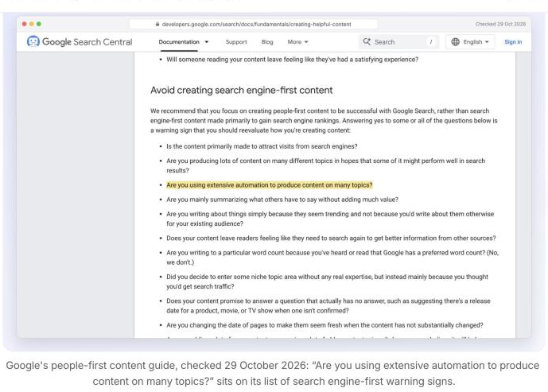This screenshot has height=392, width=548.
Task: Click the 'Checked 29 Oct 2026' label
Action: click(x=500, y=24)
